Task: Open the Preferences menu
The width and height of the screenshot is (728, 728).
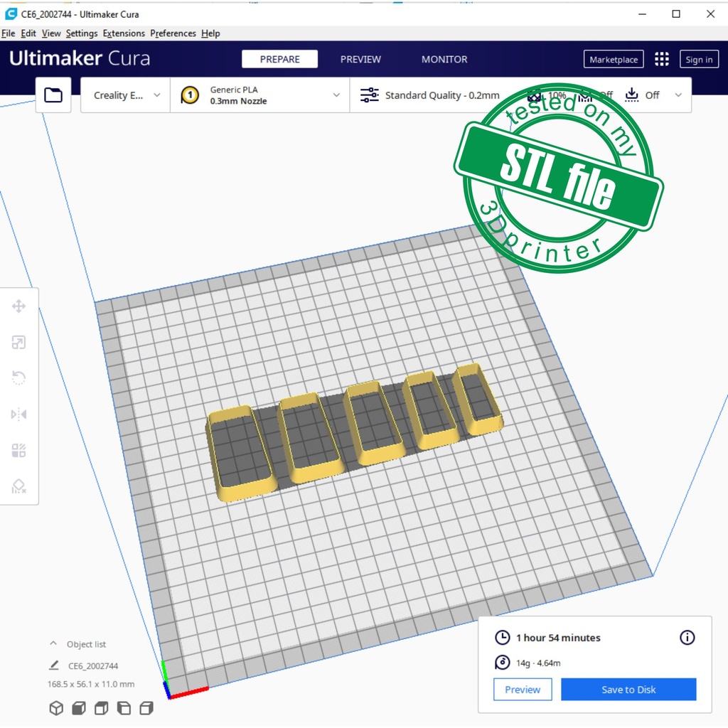Action: 173,33
